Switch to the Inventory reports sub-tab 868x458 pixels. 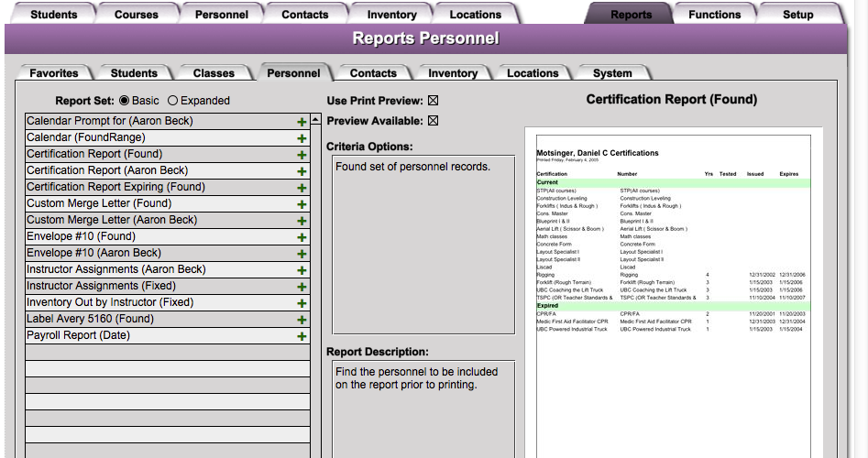tap(453, 73)
